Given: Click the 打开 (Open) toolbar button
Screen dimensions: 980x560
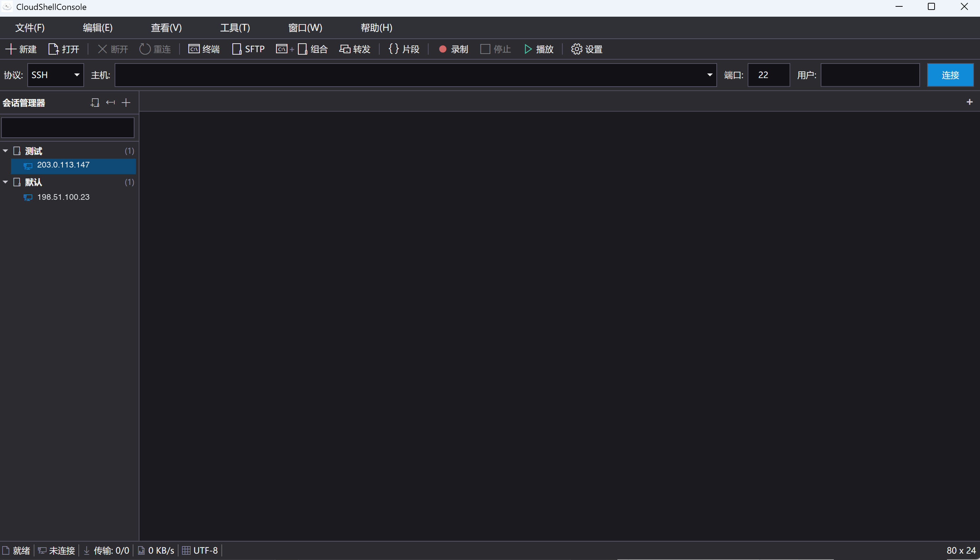Looking at the screenshot, I should (x=64, y=49).
